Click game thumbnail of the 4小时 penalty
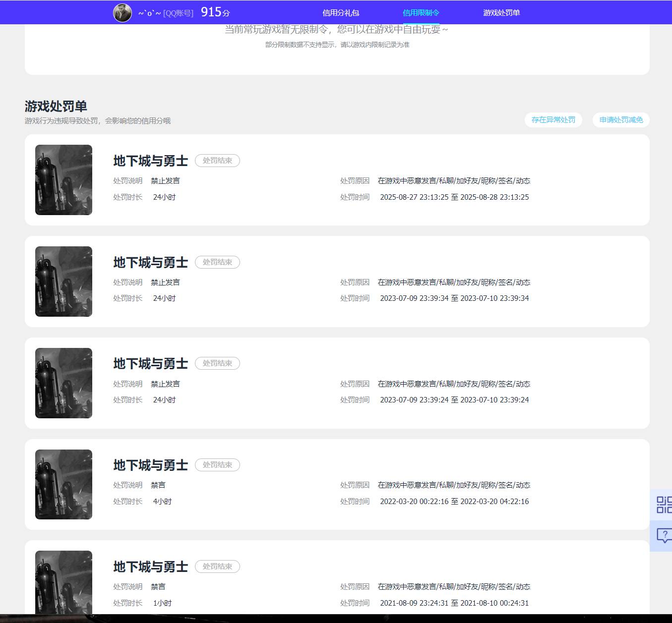672x623 pixels. click(x=63, y=484)
